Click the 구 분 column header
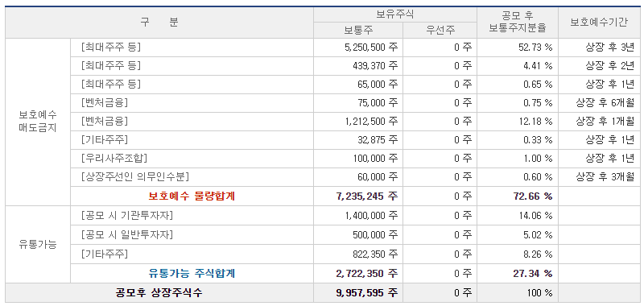The height and width of the screenshot is (306, 644). coord(159,23)
